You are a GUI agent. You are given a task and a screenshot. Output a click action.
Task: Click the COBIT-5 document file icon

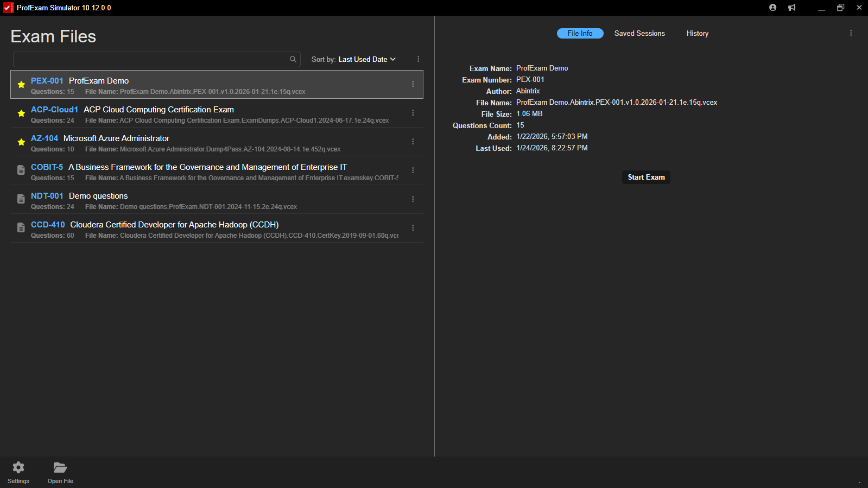[21, 170]
